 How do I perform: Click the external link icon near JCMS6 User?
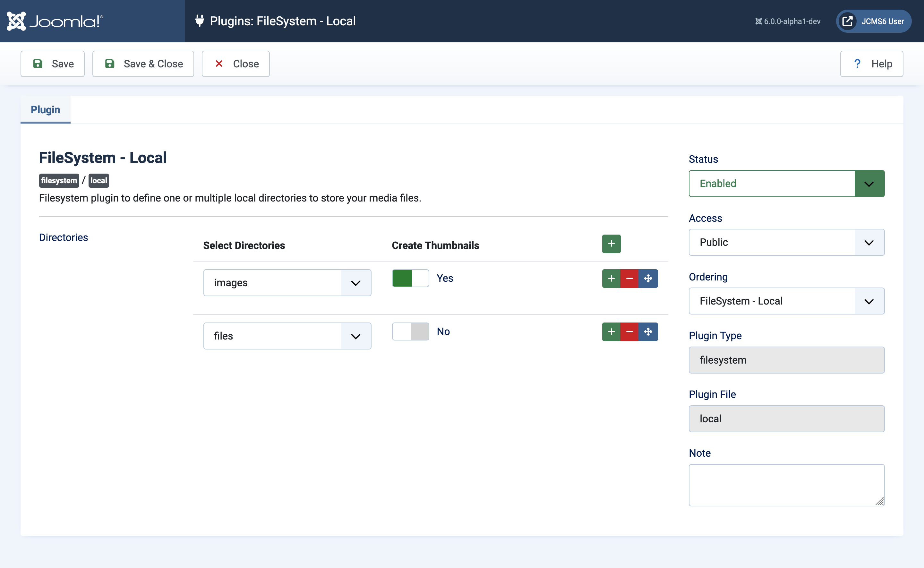pos(847,21)
